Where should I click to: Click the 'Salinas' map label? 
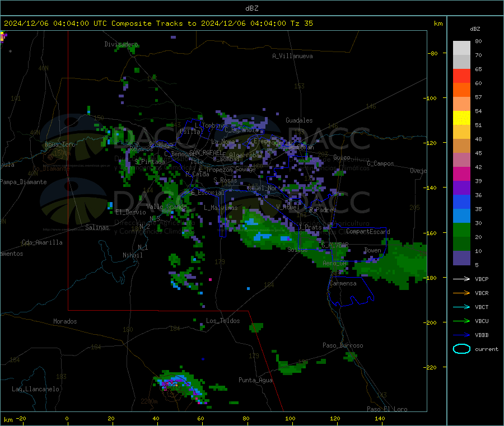coord(97,227)
